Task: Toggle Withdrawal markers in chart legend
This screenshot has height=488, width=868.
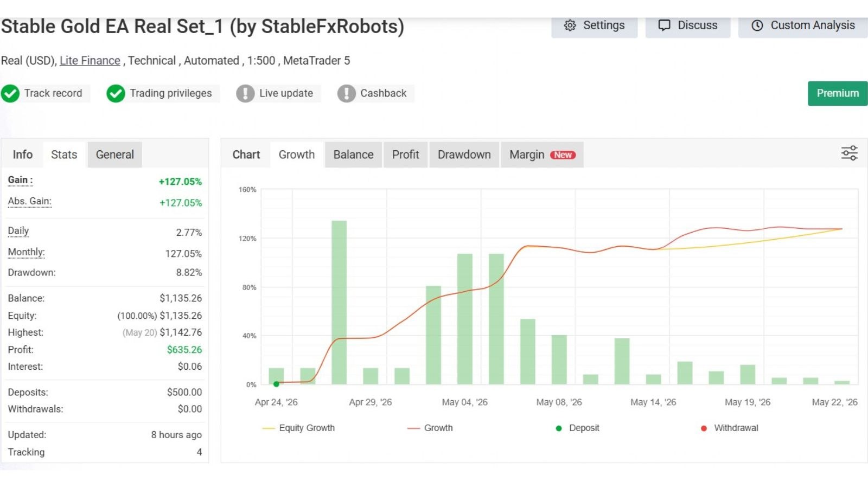Action: click(x=729, y=428)
